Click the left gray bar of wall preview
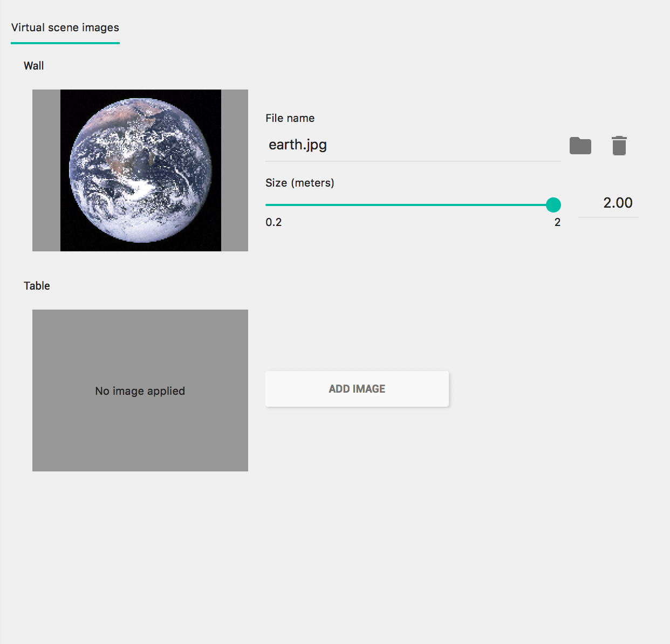The height and width of the screenshot is (644, 670). coord(46,170)
